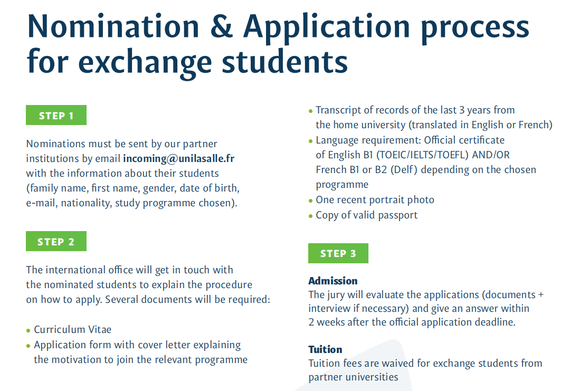Viewport: 588px width, 391px height.
Task: Click the green STEP 3 badge
Action: point(338,254)
